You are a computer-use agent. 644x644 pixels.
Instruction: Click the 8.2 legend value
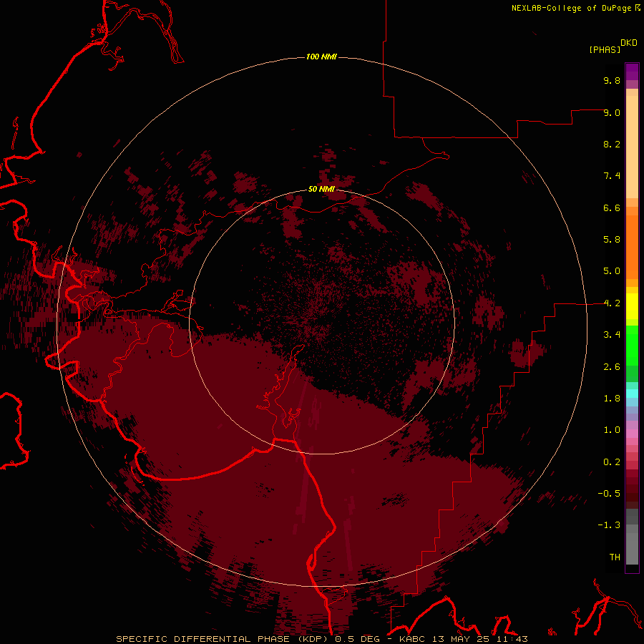pos(612,144)
